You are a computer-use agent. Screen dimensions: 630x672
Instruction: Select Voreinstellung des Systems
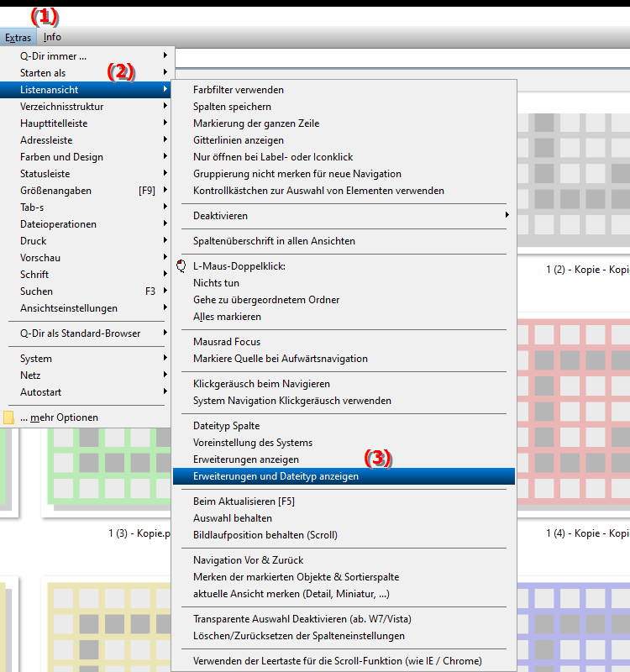click(344, 443)
